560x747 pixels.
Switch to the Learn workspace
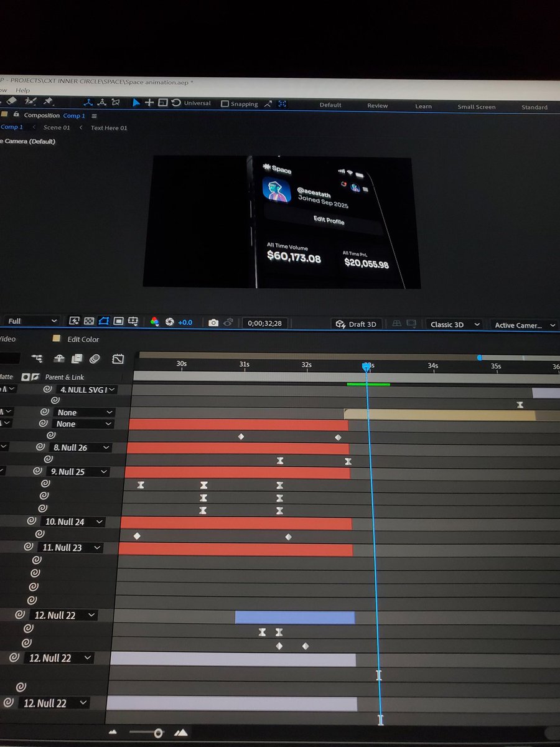(x=424, y=106)
